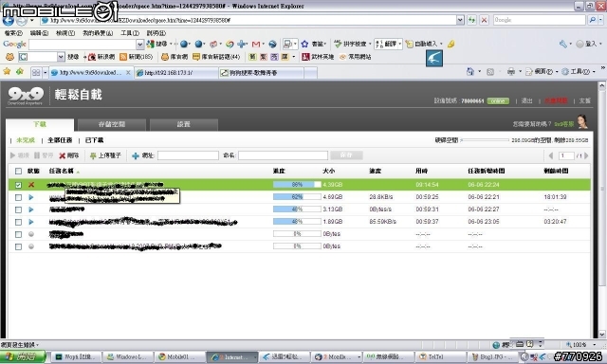Go to the previous page with the left arrow
This screenshot has height=364, width=607.
point(551,155)
